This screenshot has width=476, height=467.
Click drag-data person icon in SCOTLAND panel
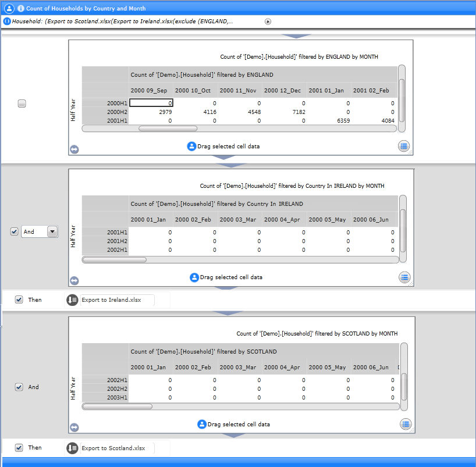(202, 424)
